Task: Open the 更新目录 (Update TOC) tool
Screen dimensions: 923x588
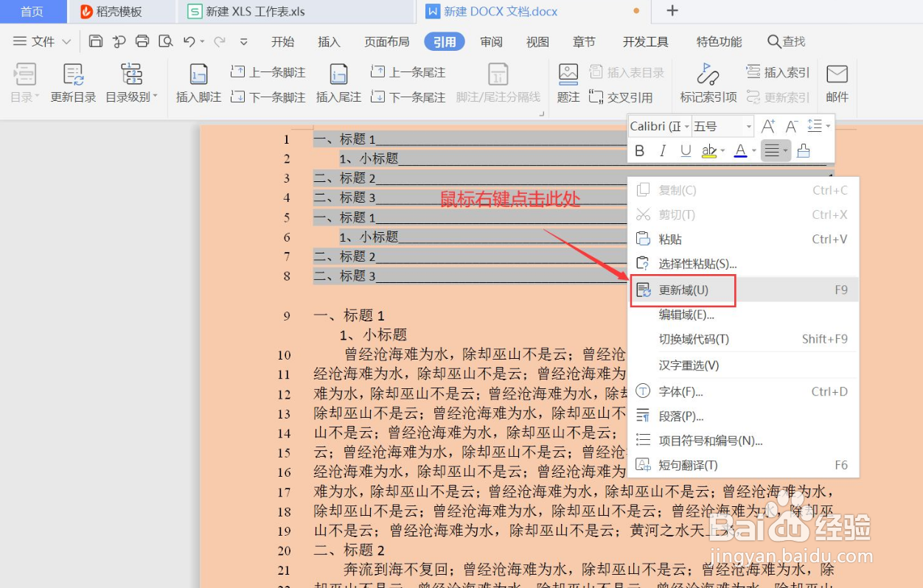Action: click(72, 83)
